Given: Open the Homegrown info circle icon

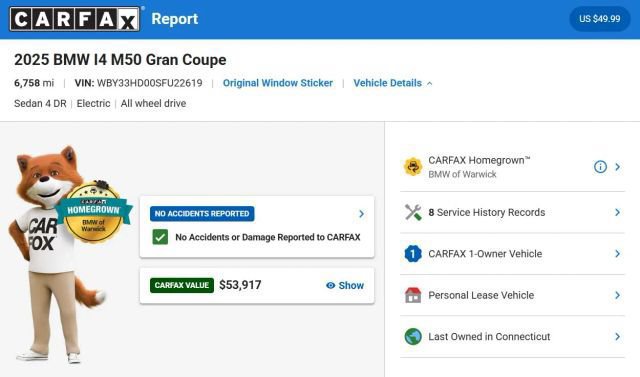Looking at the screenshot, I should (x=600, y=167).
